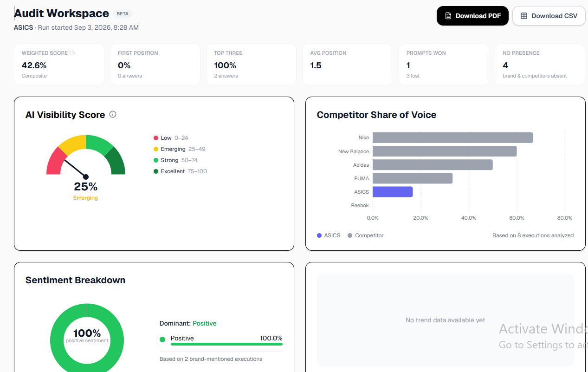588x372 pixels.
Task: Click the Avg Position 1.5 value
Action: coord(316,65)
